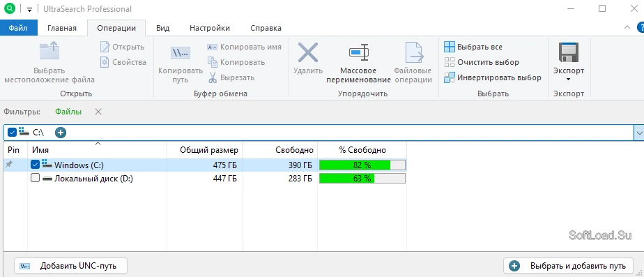Open the Настройки ribbon tab
The image size is (644, 277).
pos(210,28)
